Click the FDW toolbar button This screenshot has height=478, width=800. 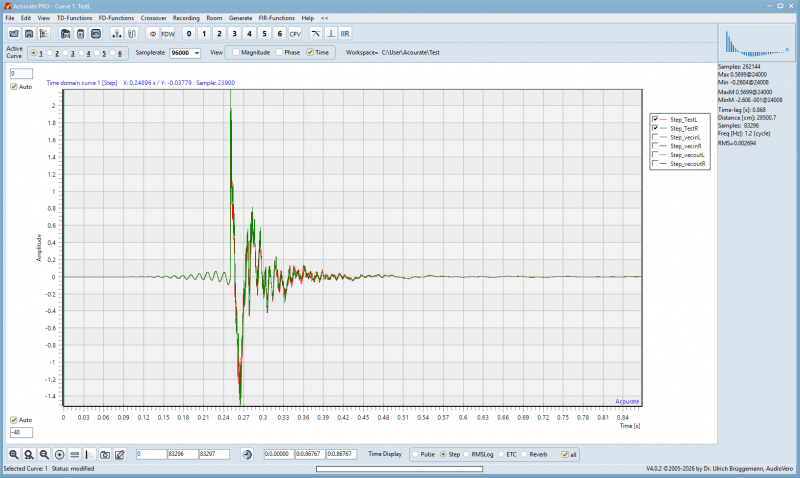(168, 34)
